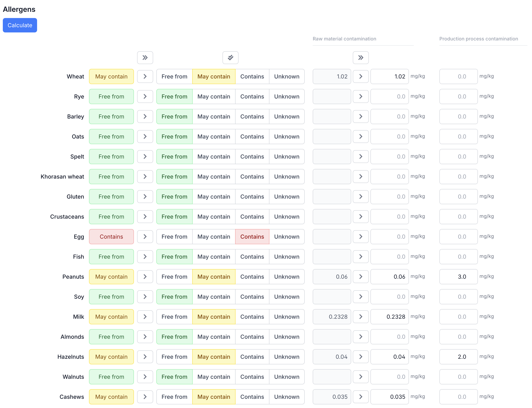Choose Contains for Soy row
This screenshot has height=408, width=532.
coord(252,297)
